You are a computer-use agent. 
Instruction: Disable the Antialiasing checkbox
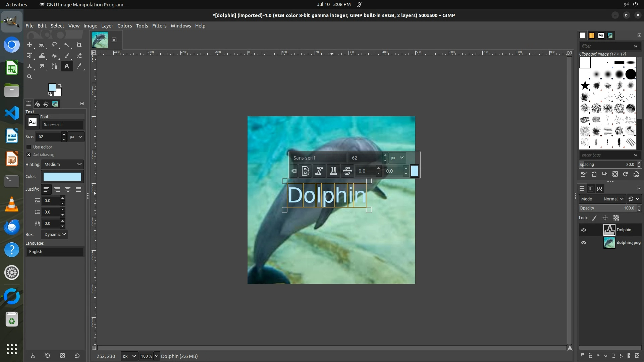coord(29,155)
